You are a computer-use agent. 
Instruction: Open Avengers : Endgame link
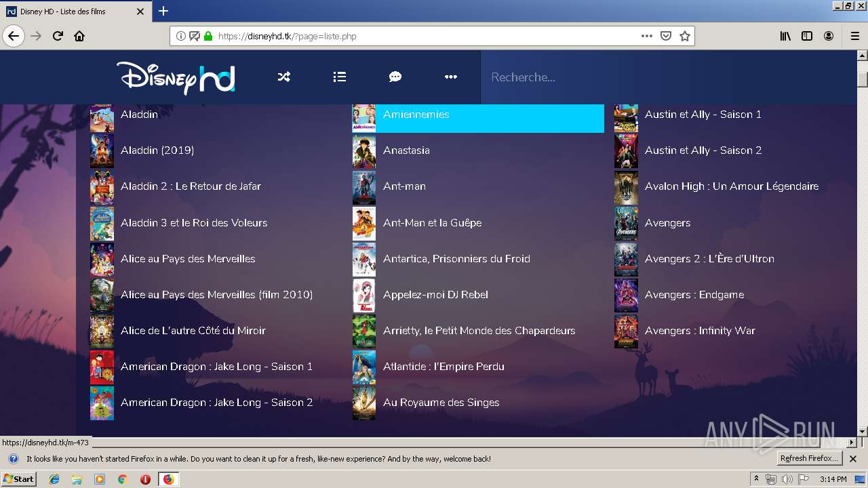coord(694,294)
